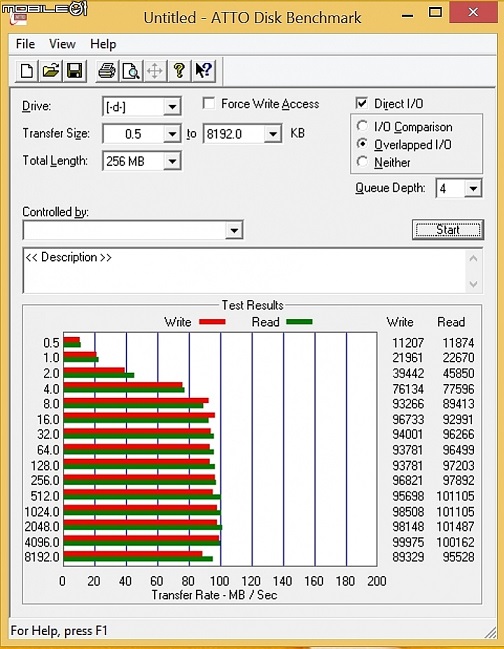Viewport: 504px width, 649px height.
Task: Click the Description scrollbar up arrow
Action: pos(473,259)
